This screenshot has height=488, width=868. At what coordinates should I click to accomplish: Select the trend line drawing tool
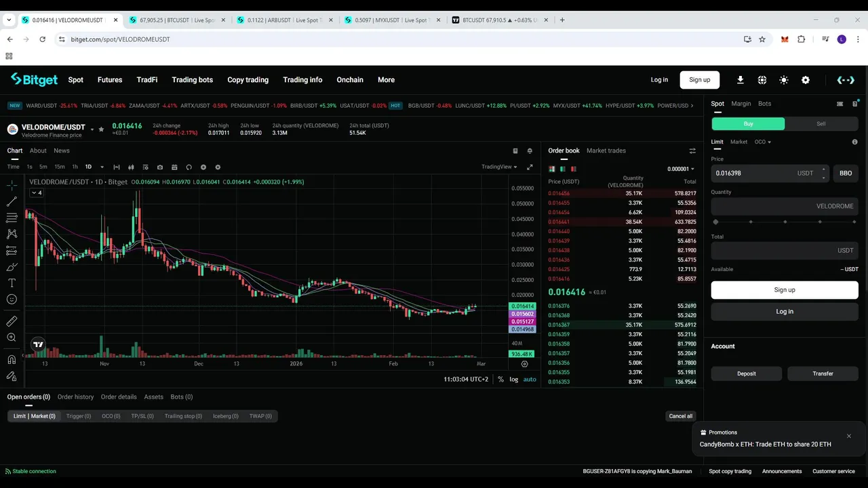point(12,202)
